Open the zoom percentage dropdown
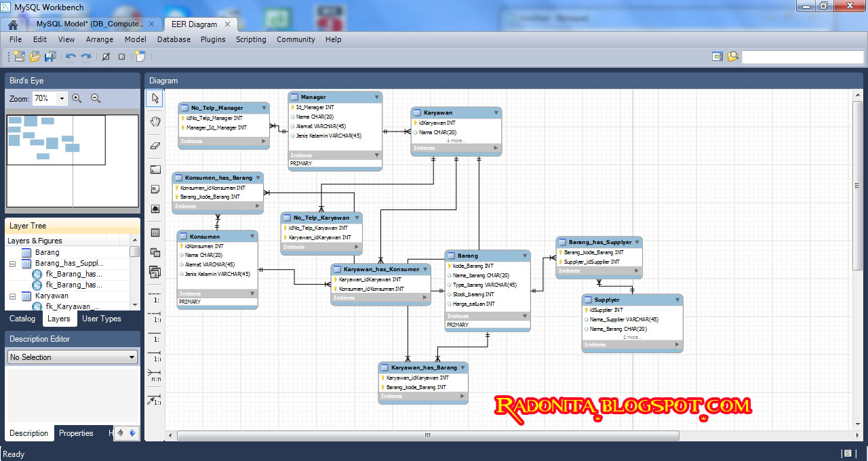 pos(62,98)
